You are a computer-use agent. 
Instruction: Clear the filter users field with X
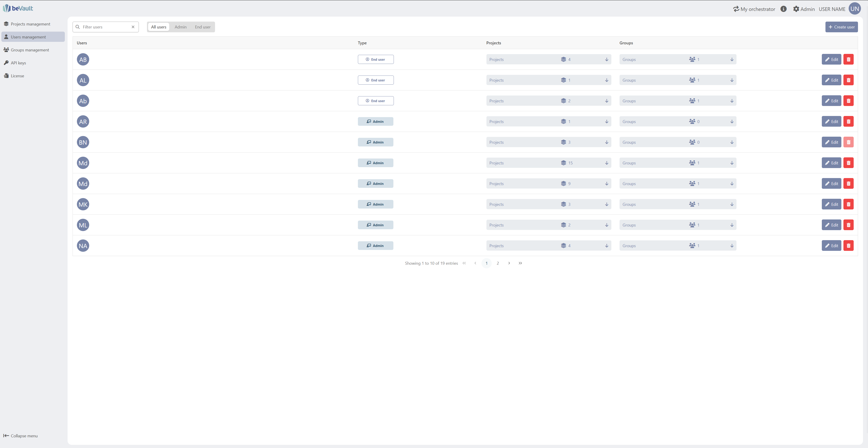pos(133,27)
